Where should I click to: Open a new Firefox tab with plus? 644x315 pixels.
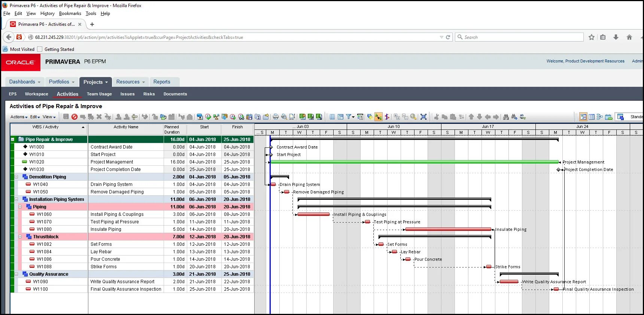(92, 24)
